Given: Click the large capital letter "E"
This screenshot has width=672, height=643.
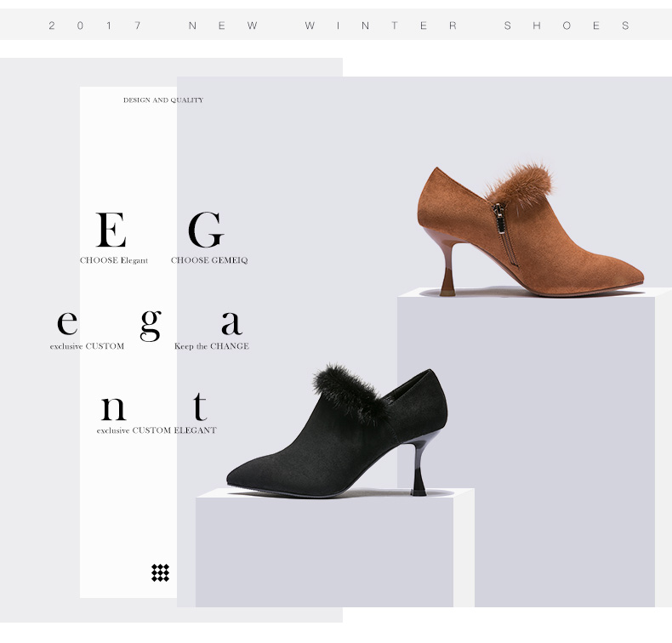Looking at the screenshot, I should pos(111,230).
